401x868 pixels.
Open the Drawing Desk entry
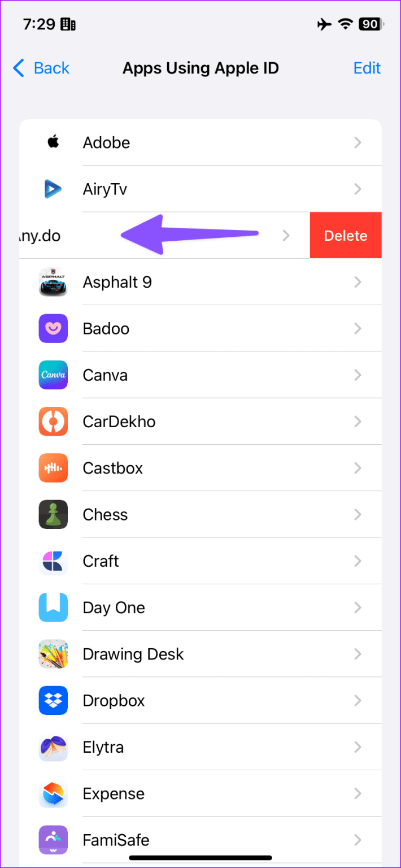[x=133, y=654]
